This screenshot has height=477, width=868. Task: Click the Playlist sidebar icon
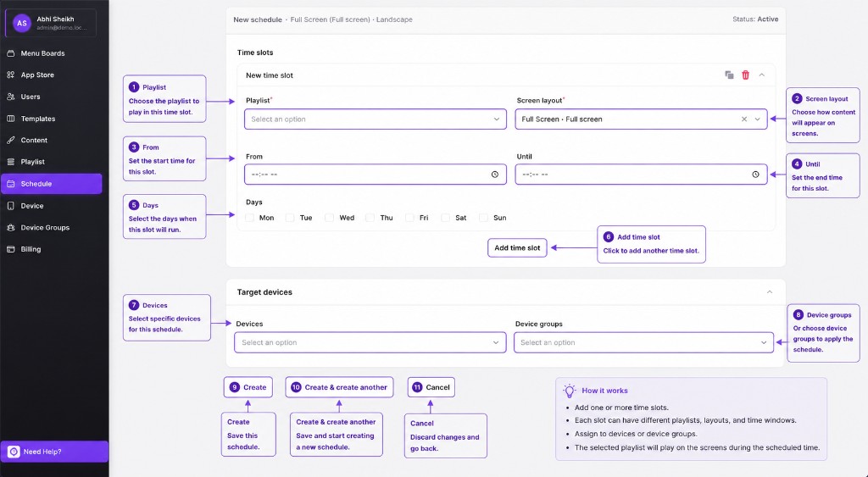click(10, 162)
